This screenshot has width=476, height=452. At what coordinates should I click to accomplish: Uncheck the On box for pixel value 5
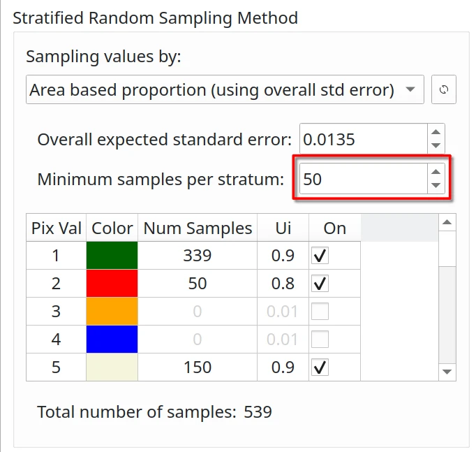coord(320,367)
